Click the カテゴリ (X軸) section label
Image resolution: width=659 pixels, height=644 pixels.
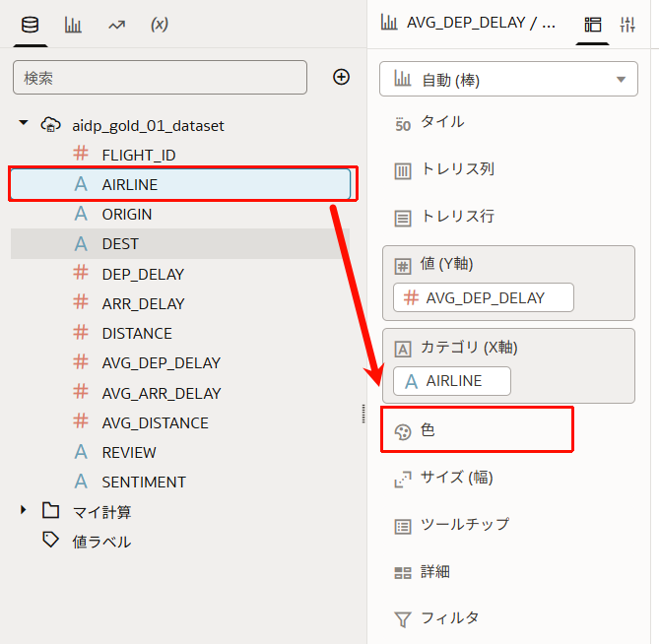tap(469, 348)
